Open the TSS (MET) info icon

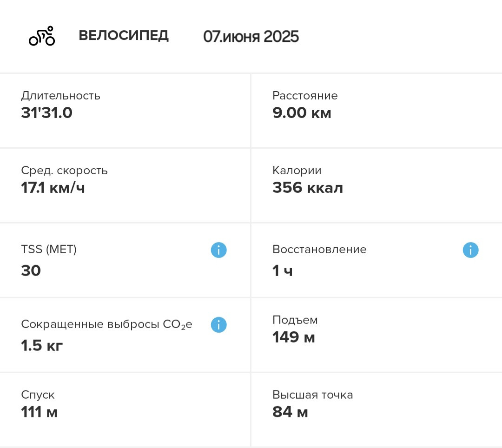(218, 250)
